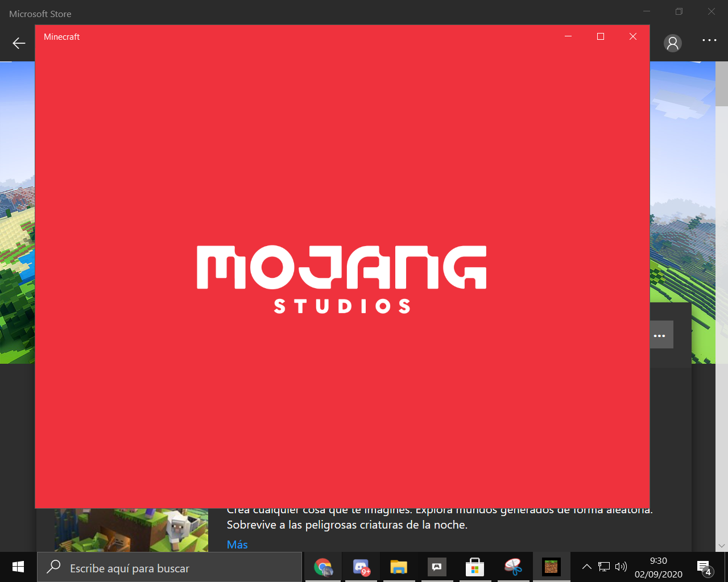
Task: Open Snipping tool from the taskbar
Action: 513,567
